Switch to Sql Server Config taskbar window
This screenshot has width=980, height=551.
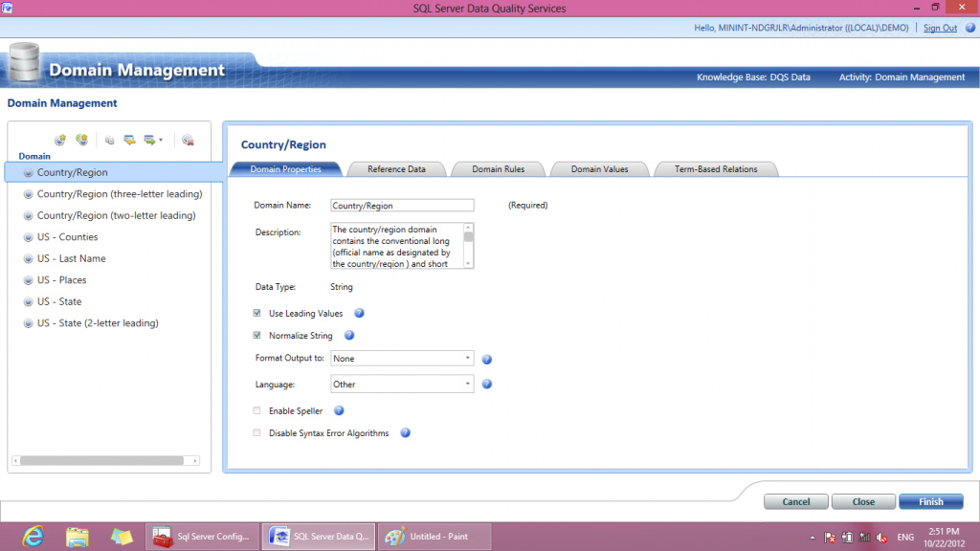click(x=203, y=537)
